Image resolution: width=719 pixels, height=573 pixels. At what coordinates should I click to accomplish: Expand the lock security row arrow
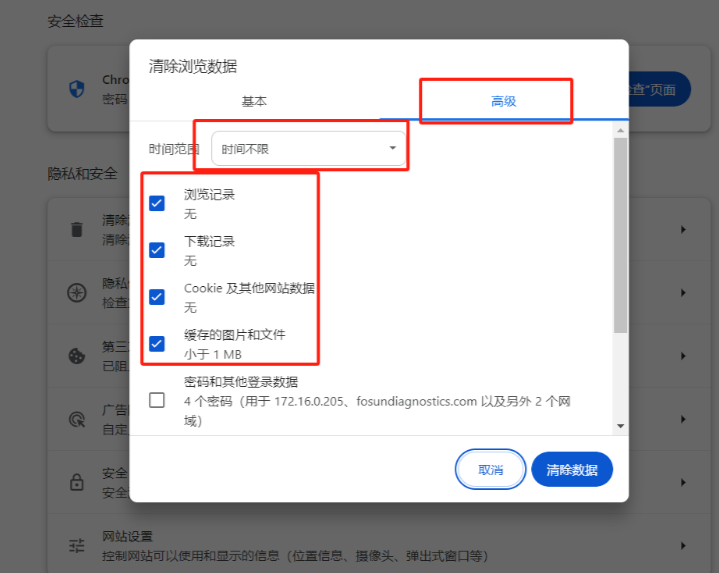[683, 482]
